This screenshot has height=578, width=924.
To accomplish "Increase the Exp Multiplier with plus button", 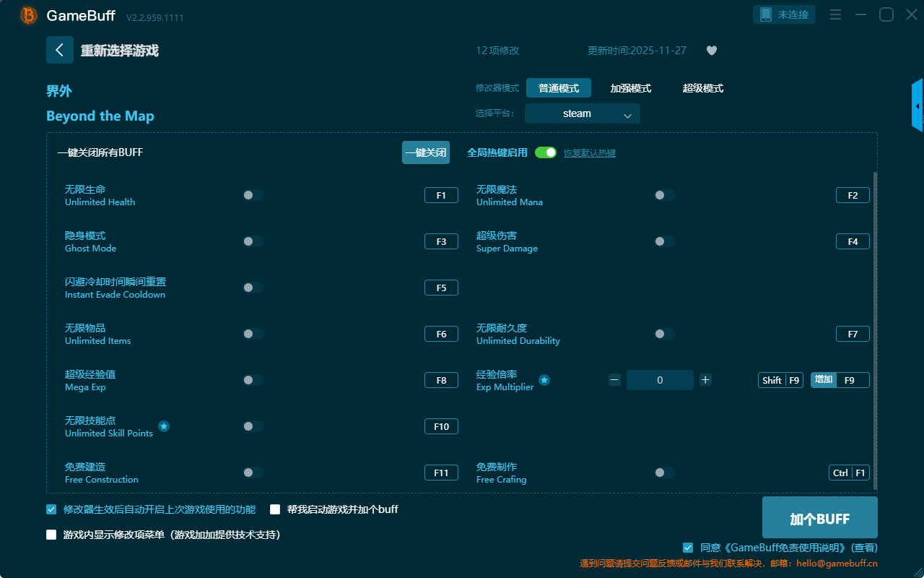I will (x=705, y=380).
